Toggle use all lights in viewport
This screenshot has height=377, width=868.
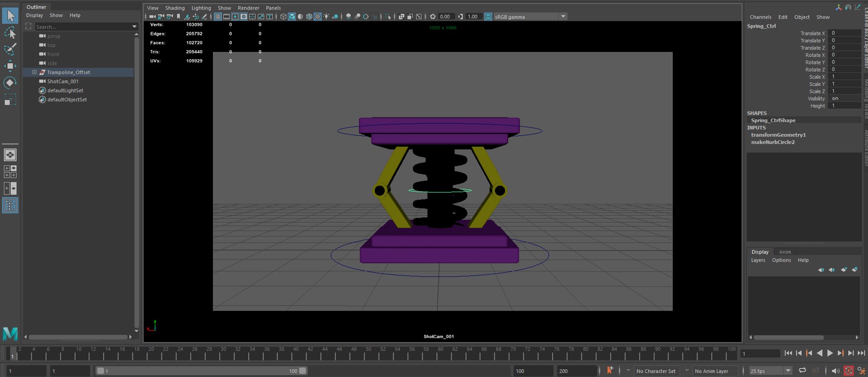[326, 17]
